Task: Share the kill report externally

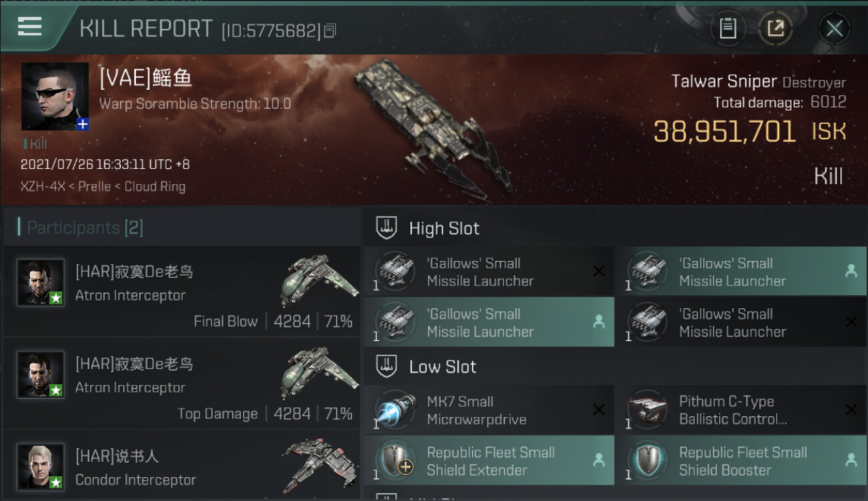Action: pyautogui.click(x=775, y=28)
